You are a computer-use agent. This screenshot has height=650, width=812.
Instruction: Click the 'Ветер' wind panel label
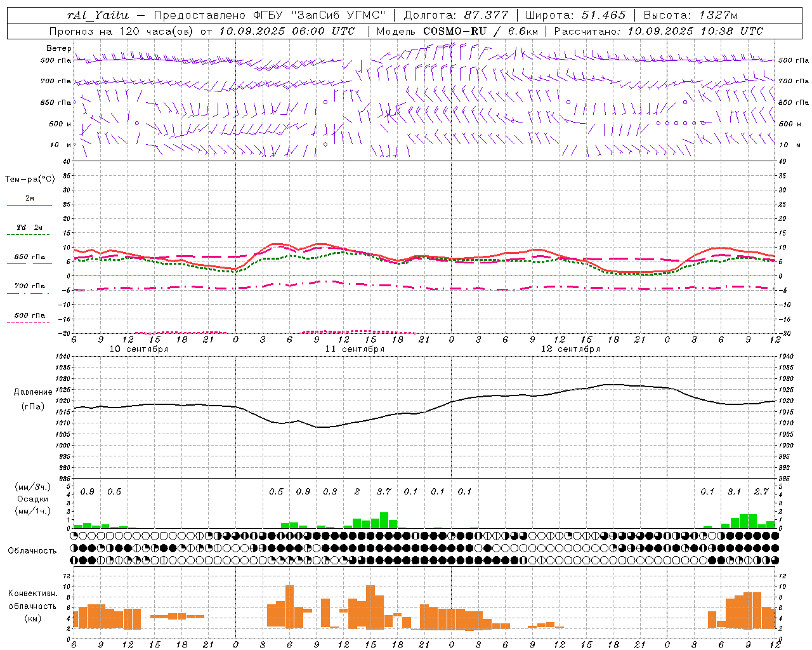pos(58,48)
